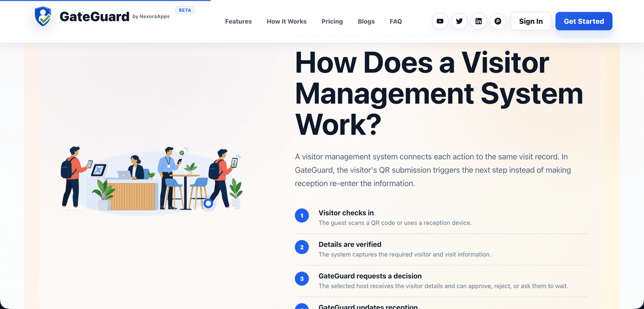Click the Get Started button
This screenshot has height=309, width=644.
584,21
